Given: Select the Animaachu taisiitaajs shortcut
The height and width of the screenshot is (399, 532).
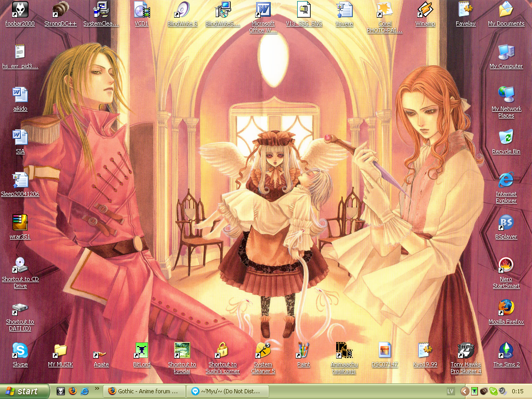Looking at the screenshot, I should click(x=344, y=358).
